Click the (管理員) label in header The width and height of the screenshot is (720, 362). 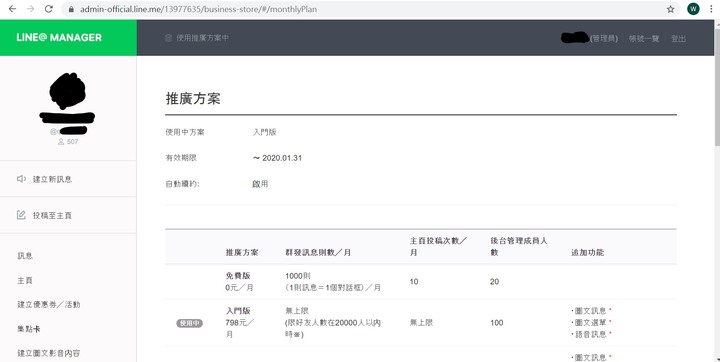604,39
